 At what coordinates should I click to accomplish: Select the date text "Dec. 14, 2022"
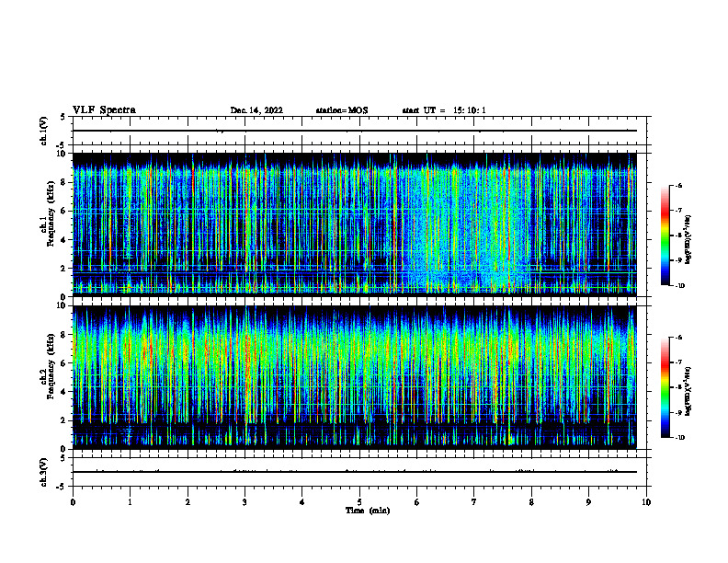(256, 110)
